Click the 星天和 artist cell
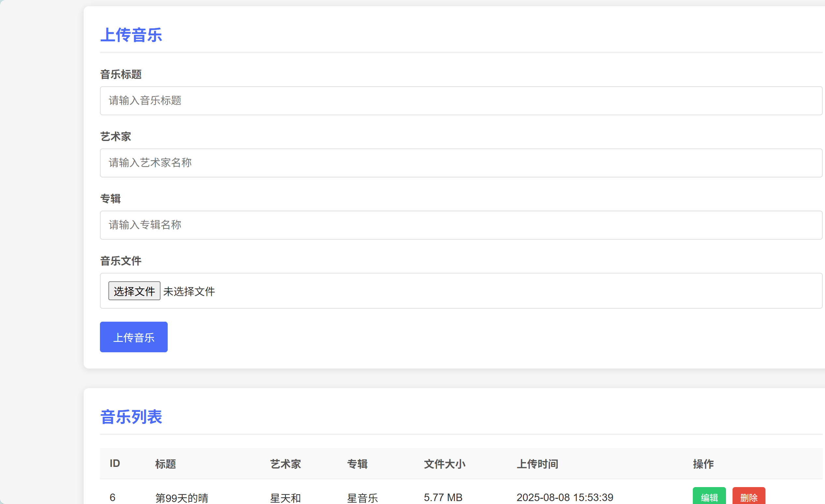Viewport: 825px width, 504px height. pyautogui.click(x=285, y=497)
